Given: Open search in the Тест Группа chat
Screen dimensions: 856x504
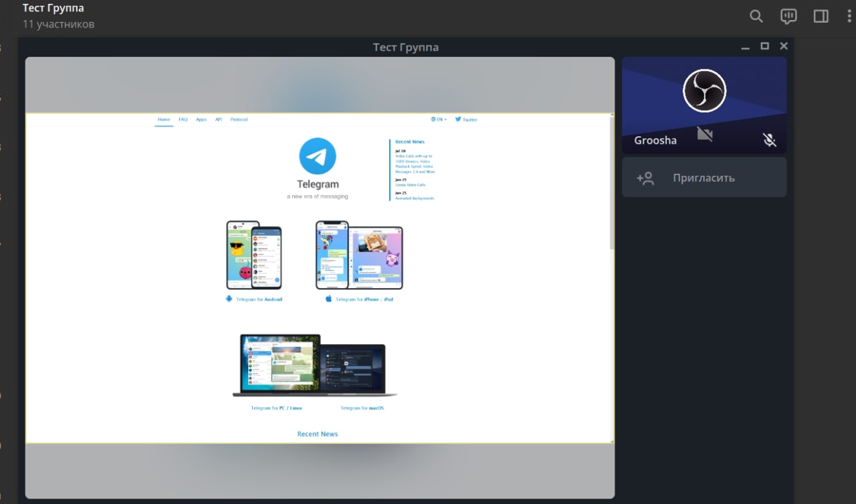Looking at the screenshot, I should point(756,16).
